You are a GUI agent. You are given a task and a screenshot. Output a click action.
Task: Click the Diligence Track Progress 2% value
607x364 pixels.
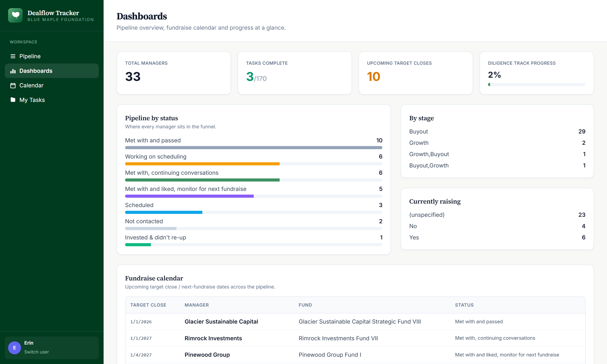click(x=494, y=75)
